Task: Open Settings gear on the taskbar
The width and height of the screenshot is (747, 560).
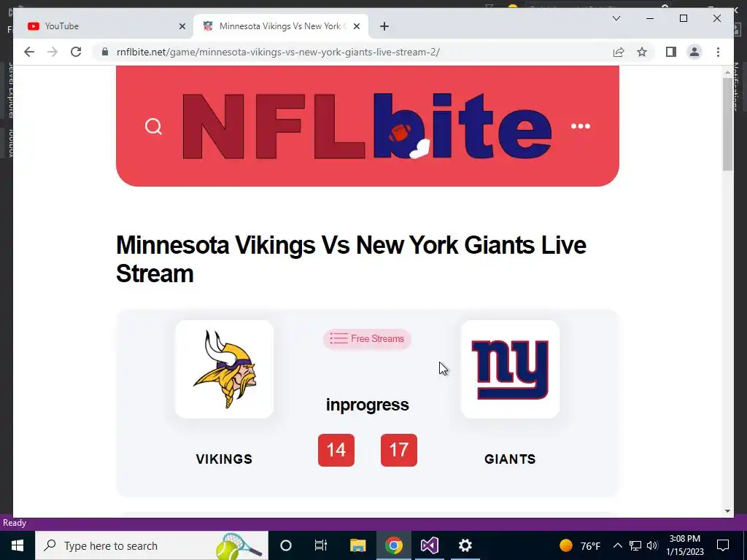Action: pos(465,545)
